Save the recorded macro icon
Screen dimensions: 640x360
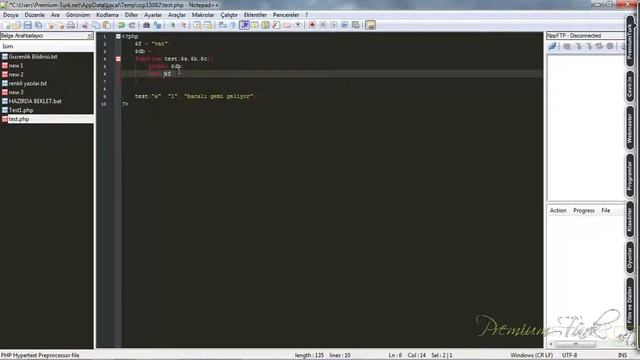tap(356, 25)
